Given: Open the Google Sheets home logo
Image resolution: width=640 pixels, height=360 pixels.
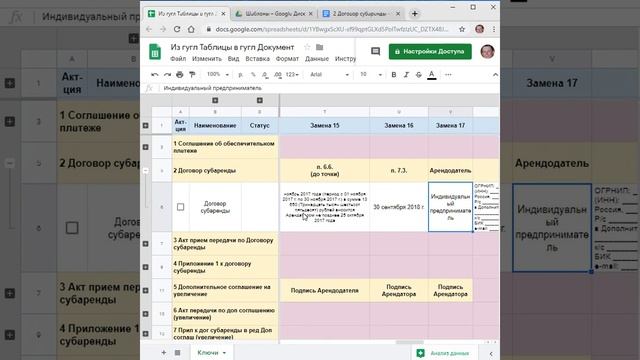Looking at the screenshot, I should click(x=155, y=52).
